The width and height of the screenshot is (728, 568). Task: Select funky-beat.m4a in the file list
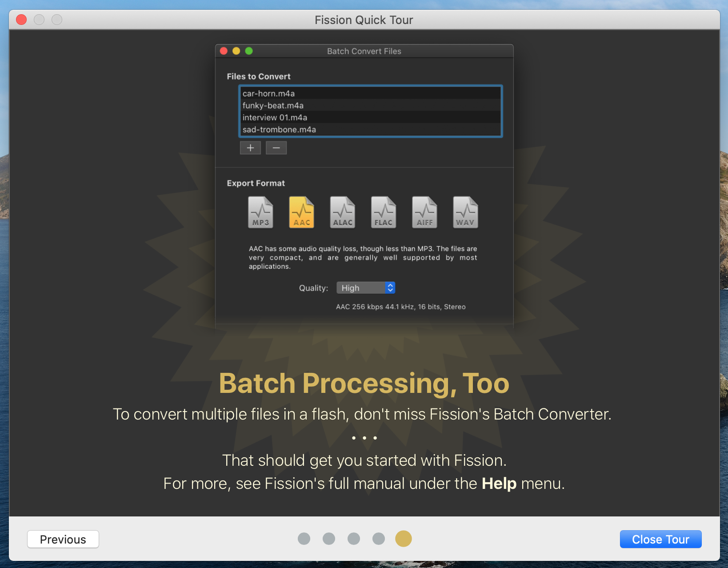[371, 105]
